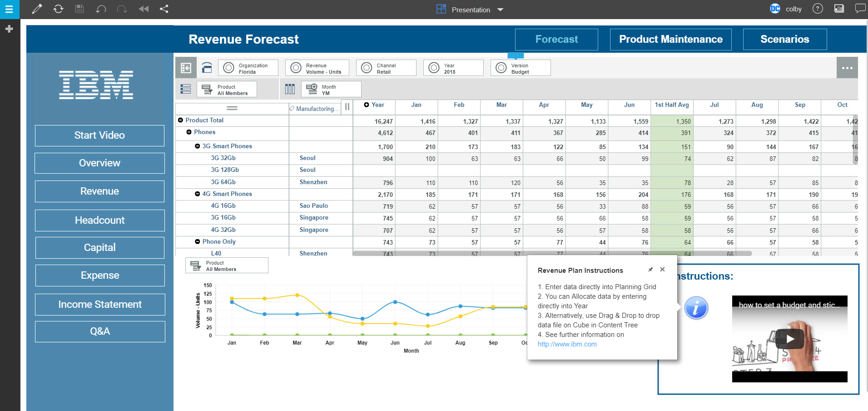
Task: Click the undo arrow icon
Action: [x=100, y=9]
